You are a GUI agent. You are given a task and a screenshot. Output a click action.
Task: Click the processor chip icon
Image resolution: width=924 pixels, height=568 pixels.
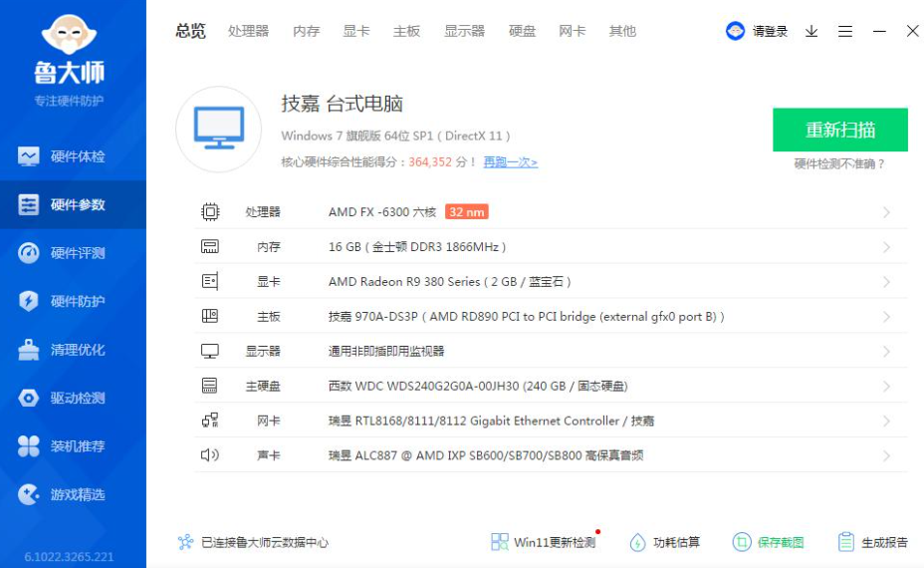(210, 211)
